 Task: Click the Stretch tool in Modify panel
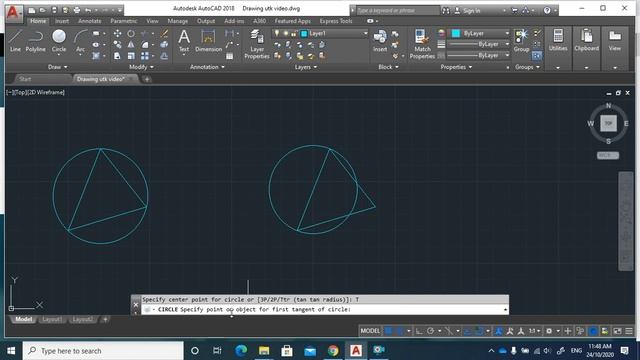tap(118, 56)
